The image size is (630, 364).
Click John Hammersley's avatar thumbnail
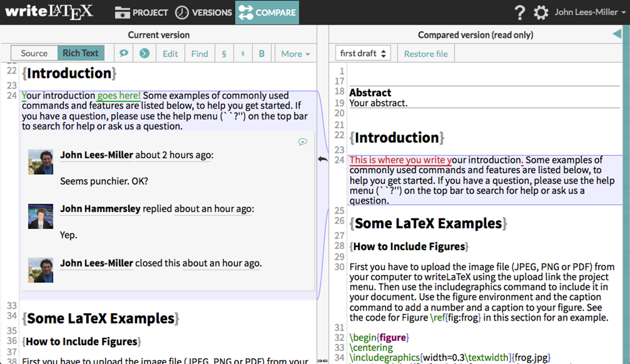[40, 216]
